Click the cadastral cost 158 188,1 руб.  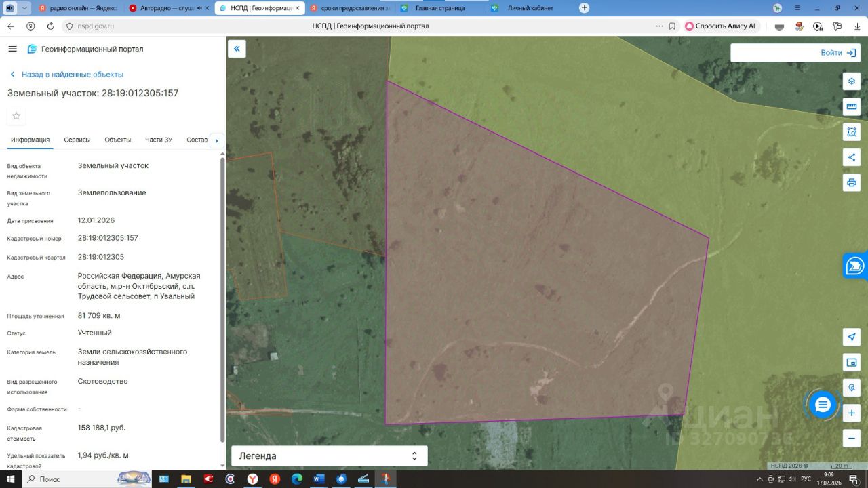102,428
